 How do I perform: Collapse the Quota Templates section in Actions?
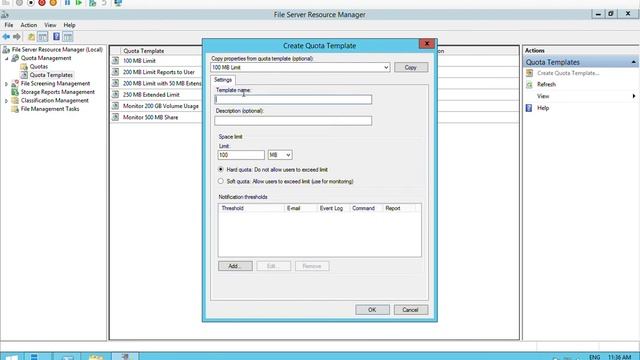[633, 62]
